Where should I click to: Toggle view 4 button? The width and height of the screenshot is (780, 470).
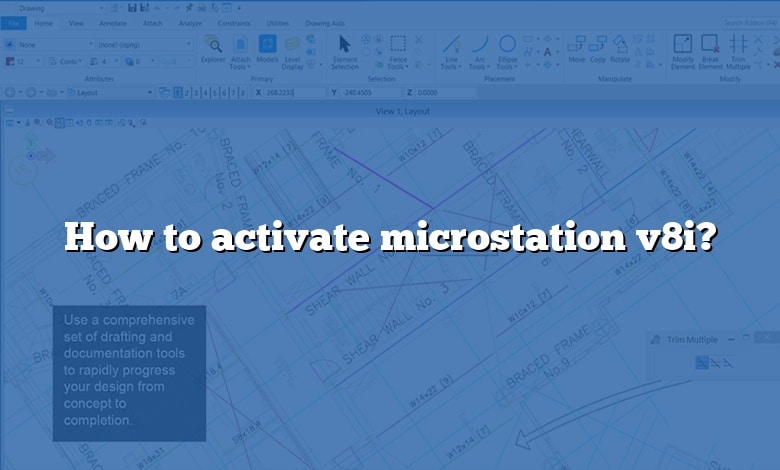click(x=205, y=93)
